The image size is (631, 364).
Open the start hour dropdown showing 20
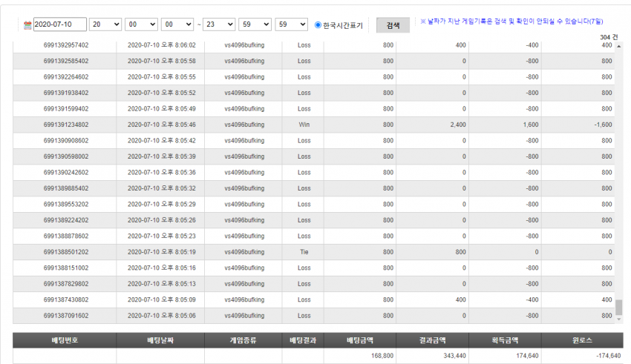[x=105, y=24]
